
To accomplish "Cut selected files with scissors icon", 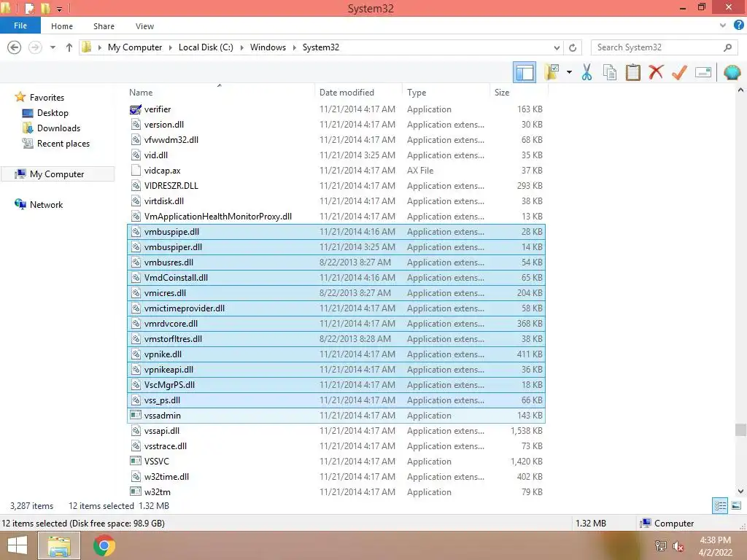I will [587, 72].
